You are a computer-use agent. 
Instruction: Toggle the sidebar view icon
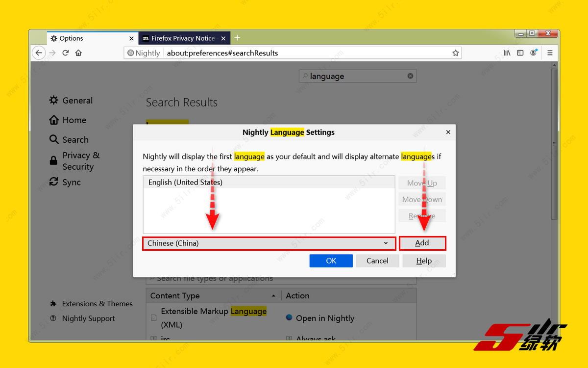coord(520,53)
